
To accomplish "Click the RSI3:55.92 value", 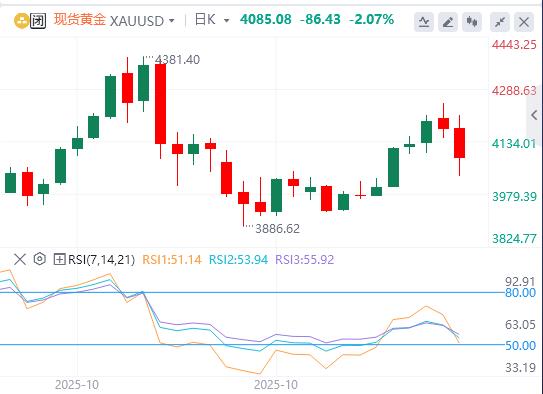I will [x=305, y=259].
